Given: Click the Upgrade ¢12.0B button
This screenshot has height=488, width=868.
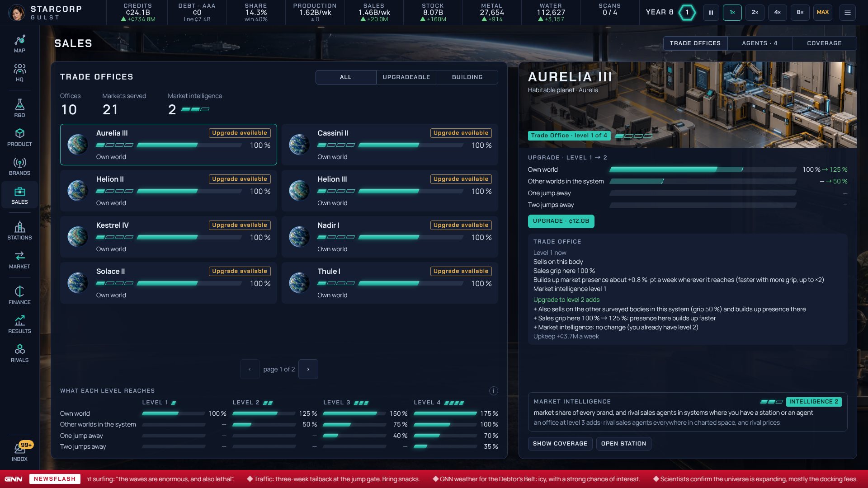Looking at the screenshot, I should (561, 221).
